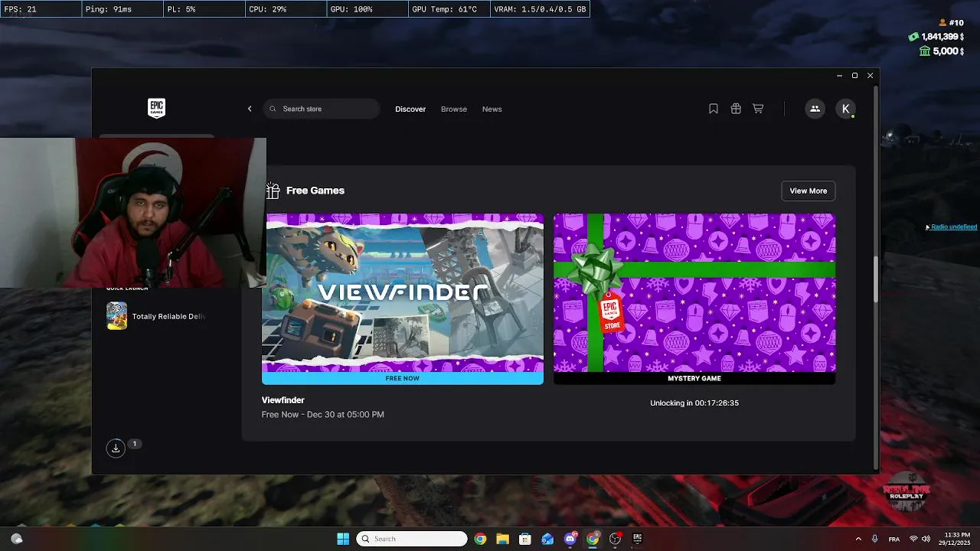Open the Discover tab
980x551 pixels.
[410, 109]
